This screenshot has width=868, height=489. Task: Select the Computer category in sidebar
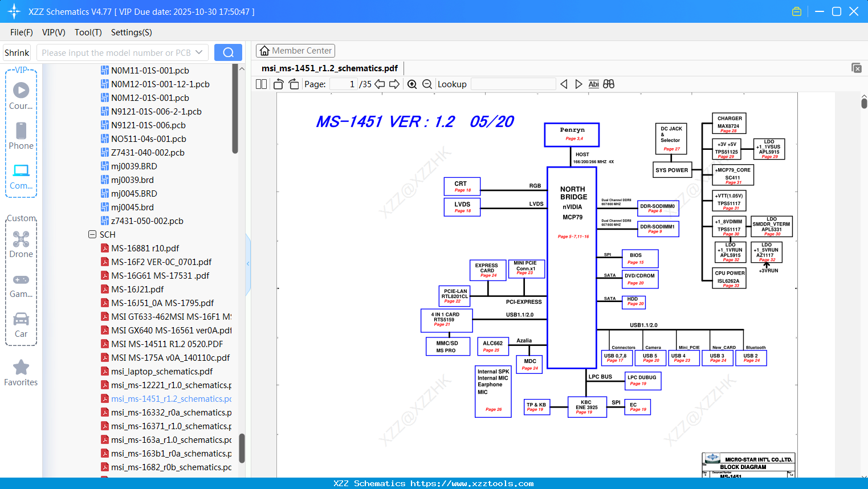[x=21, y=176]
